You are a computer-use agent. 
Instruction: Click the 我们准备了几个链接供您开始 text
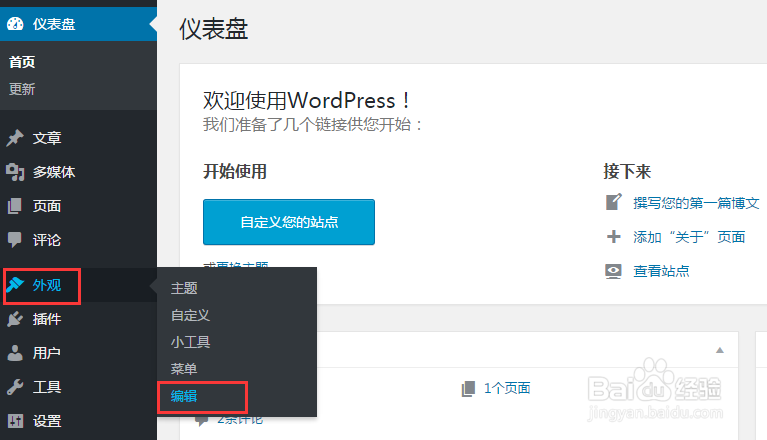pyautogui.click(x=307, y=124)
